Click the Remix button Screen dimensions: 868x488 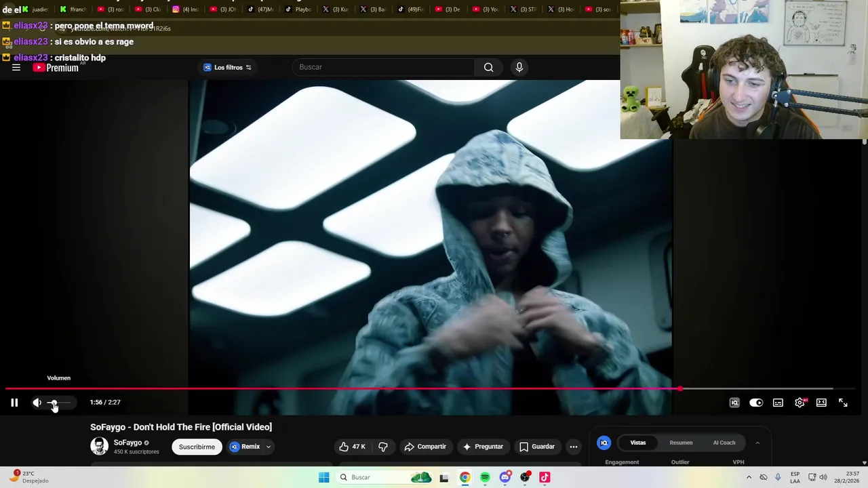point(245,447)
